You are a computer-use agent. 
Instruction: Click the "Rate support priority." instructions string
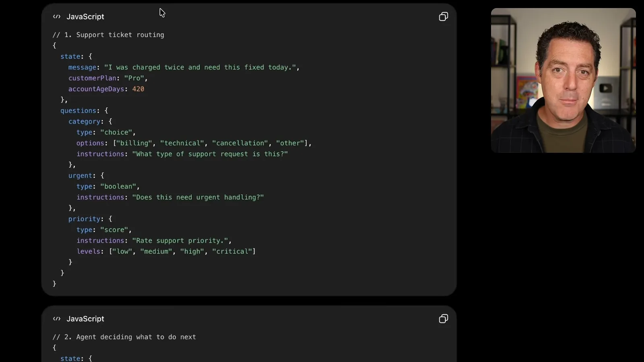point(180,241)
